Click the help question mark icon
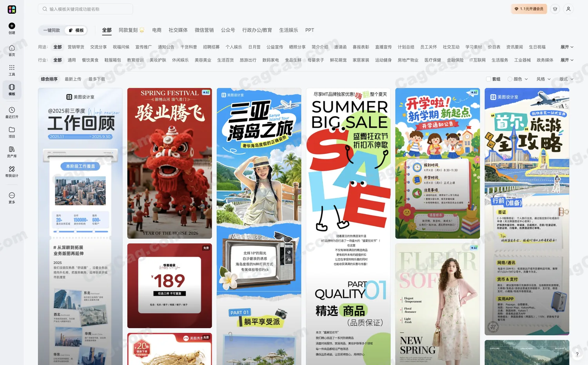Screen dimensions: 588x365 577,354
